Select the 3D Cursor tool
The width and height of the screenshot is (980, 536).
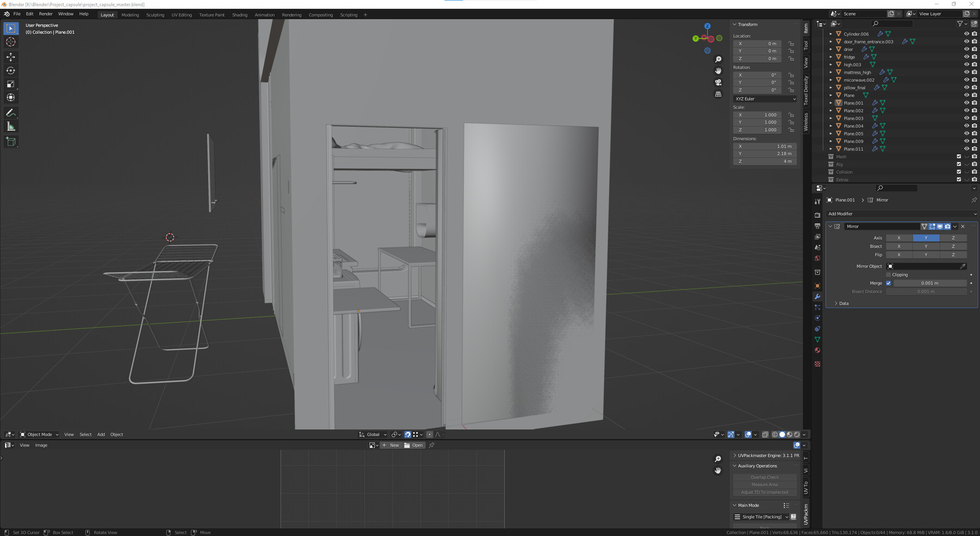tap(11, 42)
